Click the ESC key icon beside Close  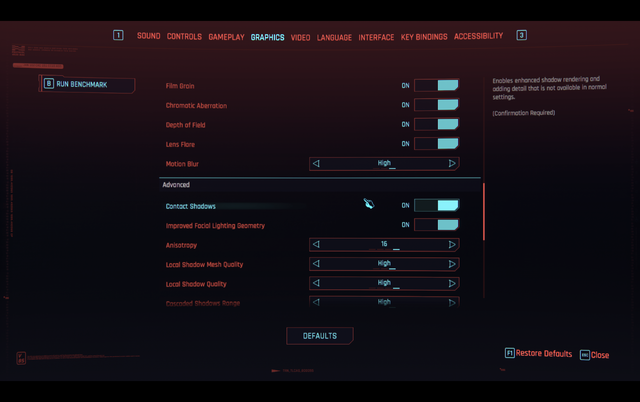click(x=584, y=355)
